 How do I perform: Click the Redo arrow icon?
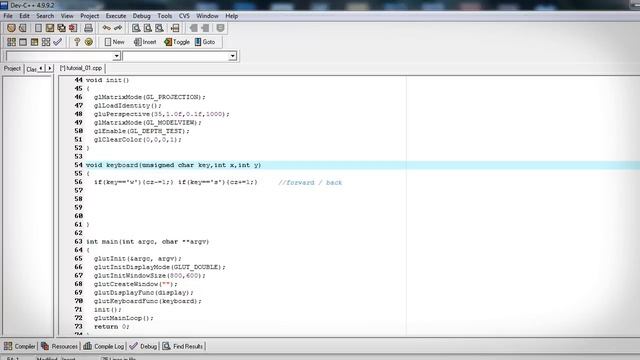click(118, 28)
